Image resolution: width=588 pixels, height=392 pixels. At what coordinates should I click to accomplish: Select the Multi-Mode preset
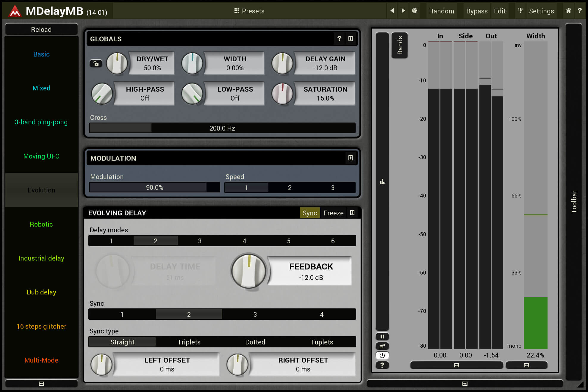click(x=41, y=360)
